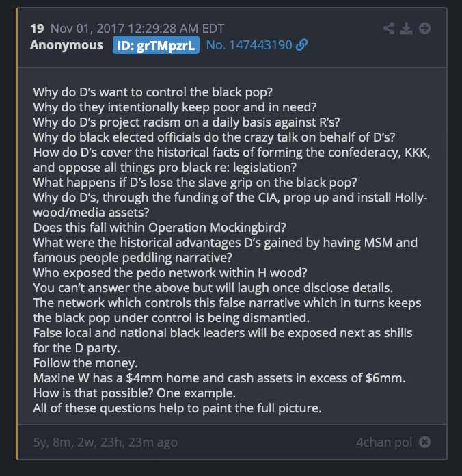The height and width of the screenshot is (476, 462).
Task: Download the post using the download icon
Action: (x=406, y=28)
